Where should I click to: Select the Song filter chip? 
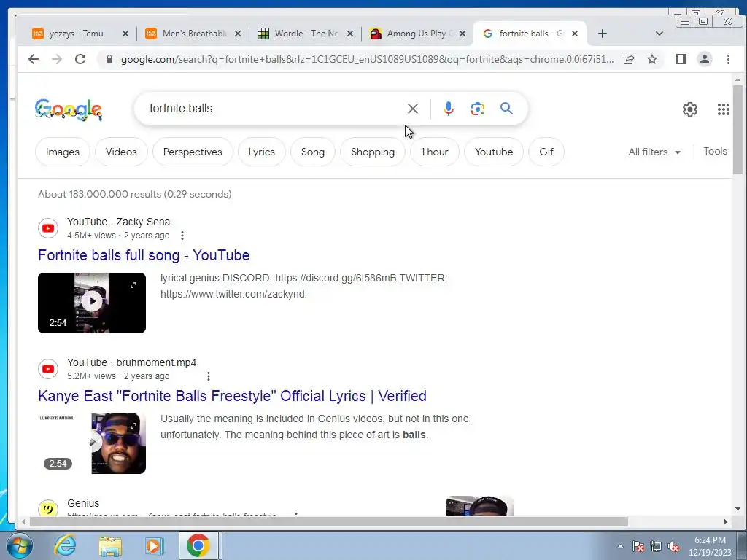pyautogui.click(x=312, y=152)
